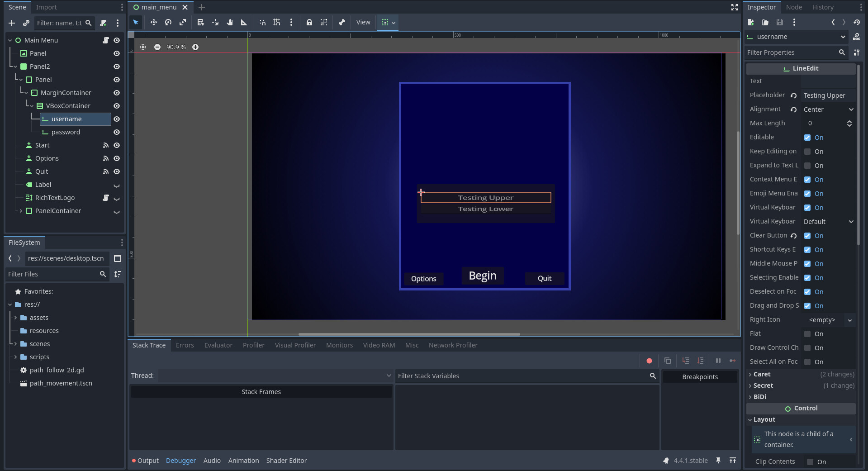This screenshot has width=868, height=471.
Task: Lock the selected node with padlock icon
Action: [309, 22]
